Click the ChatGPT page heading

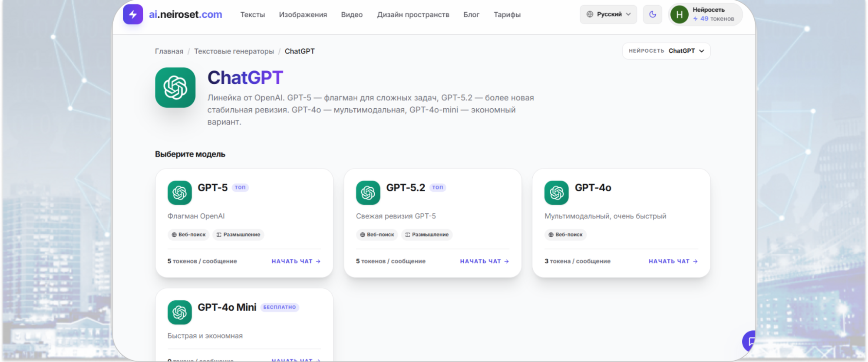(245, 78)
